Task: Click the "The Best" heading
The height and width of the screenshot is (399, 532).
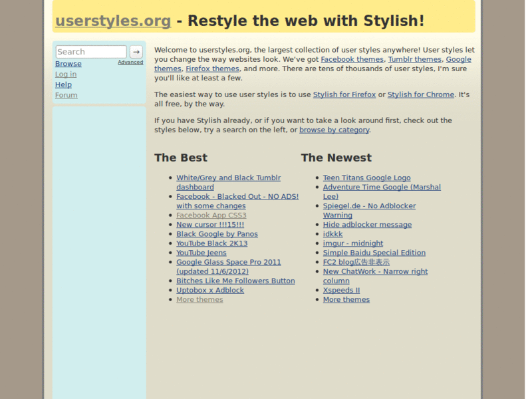Action: [x=181, y=158]
